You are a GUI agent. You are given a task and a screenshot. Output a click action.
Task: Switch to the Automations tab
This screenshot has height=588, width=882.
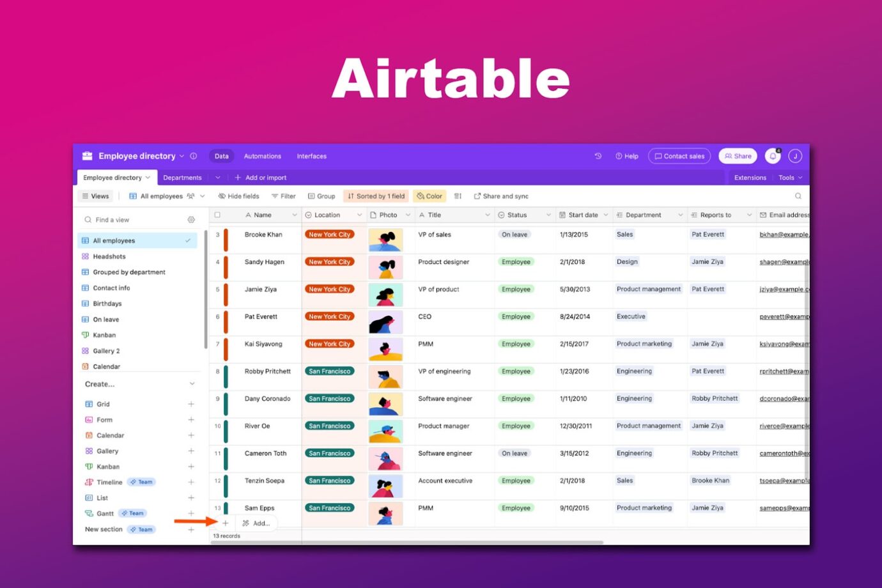(263, 156)
